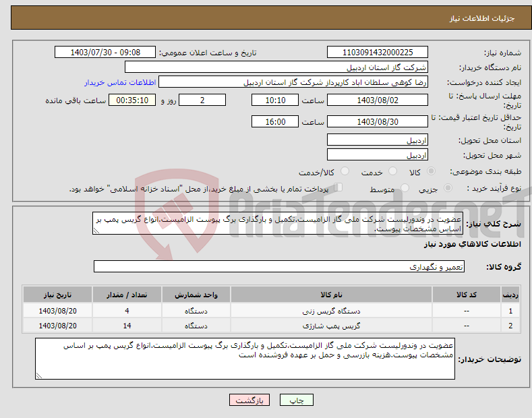This screenshot has width=532, height=418.
Task: Click the need date in row 2
Action: 58,326
